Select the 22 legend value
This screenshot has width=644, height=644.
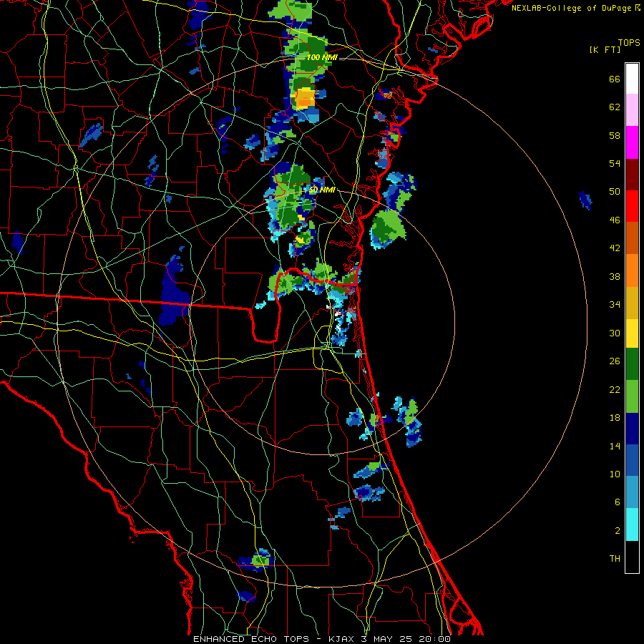click(615, 390)
